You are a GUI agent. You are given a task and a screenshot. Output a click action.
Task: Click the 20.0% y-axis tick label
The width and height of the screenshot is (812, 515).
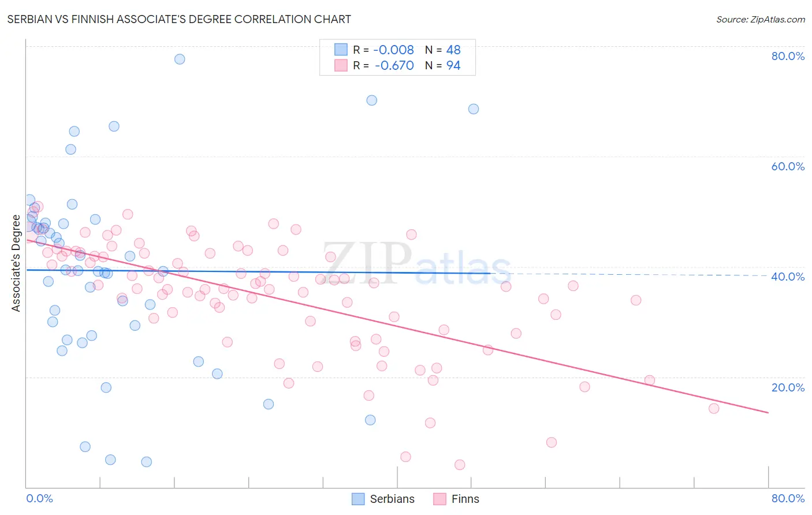coord(788,387)
